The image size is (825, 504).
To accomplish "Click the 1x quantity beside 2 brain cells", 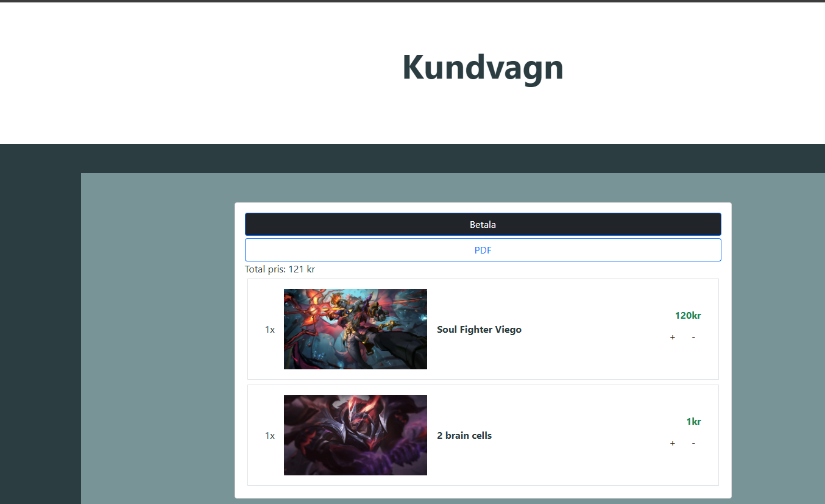I will coord(269,436).
